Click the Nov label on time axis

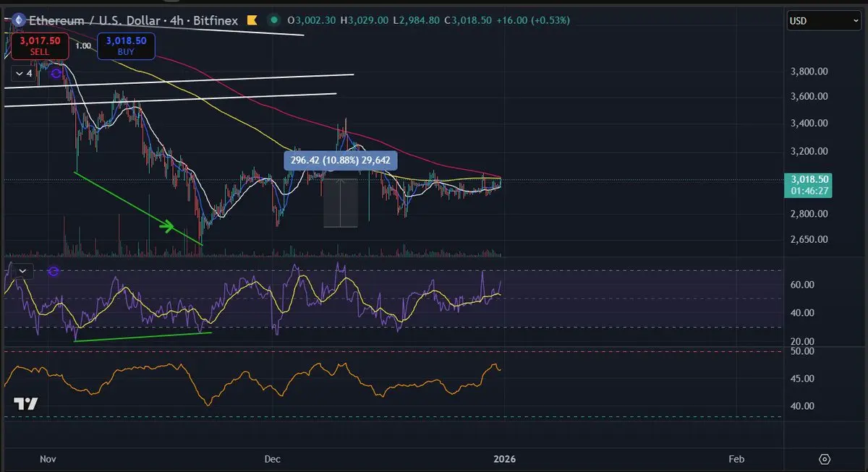coord(48,459)
